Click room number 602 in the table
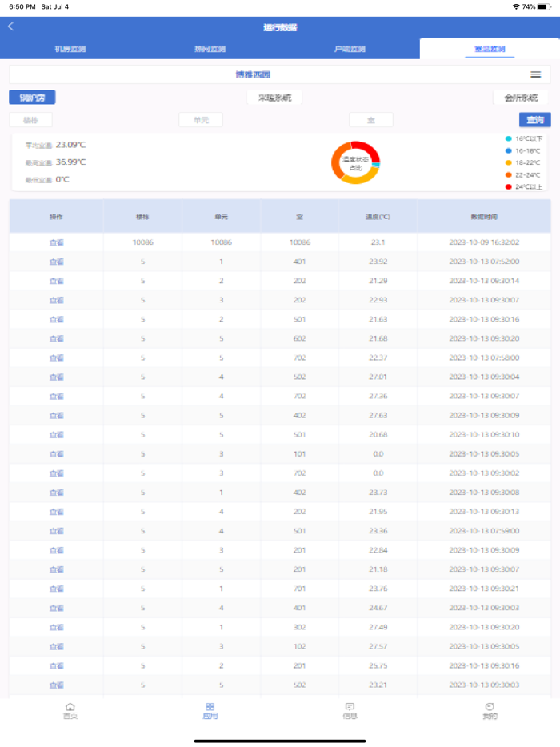The height and width of the screenshot is (747, 560). click(x=300, y=339)
